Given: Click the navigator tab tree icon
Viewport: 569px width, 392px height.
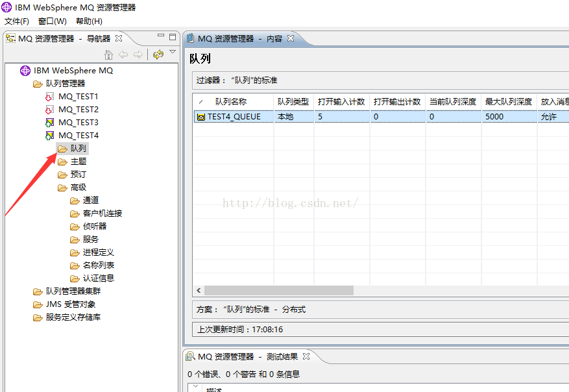Looking at the screenshot, I should coord(10,38).
